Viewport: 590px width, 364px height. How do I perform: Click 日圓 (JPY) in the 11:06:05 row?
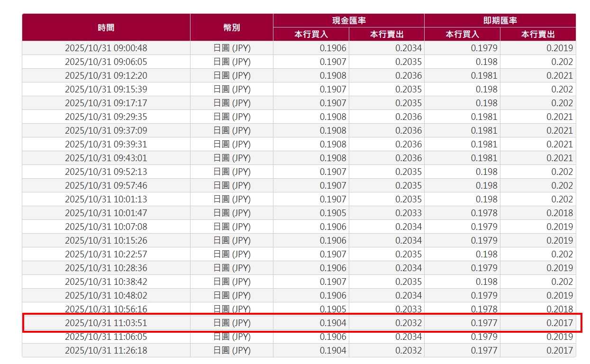[232, 337]
